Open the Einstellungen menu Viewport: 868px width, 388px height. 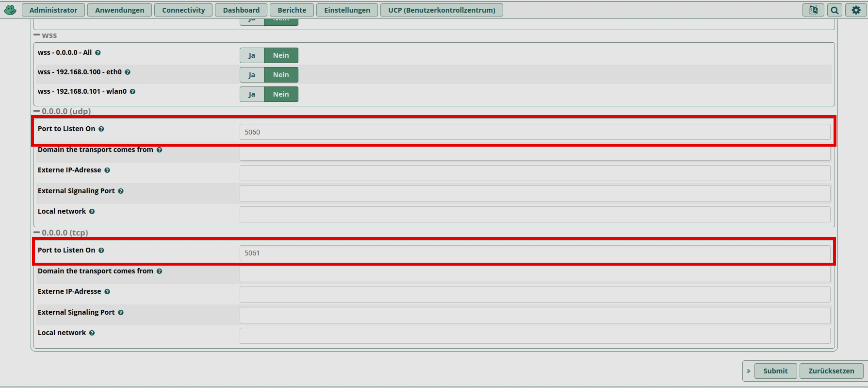347,10
